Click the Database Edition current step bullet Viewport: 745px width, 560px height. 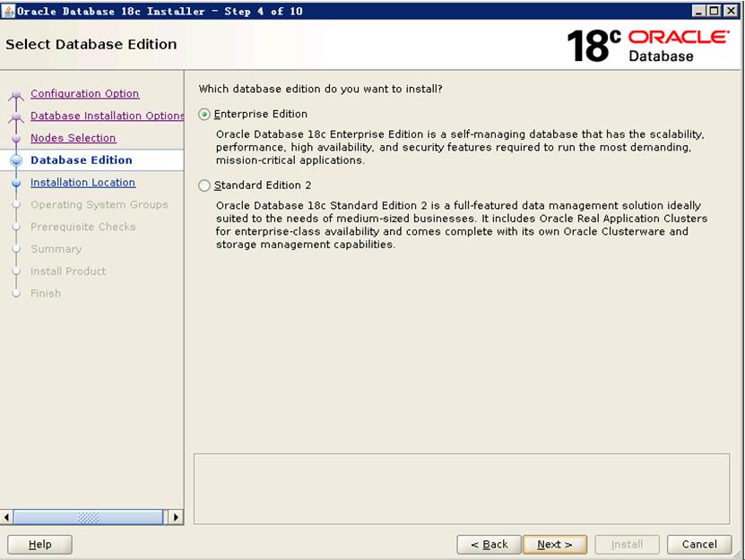tap(16, 160)
